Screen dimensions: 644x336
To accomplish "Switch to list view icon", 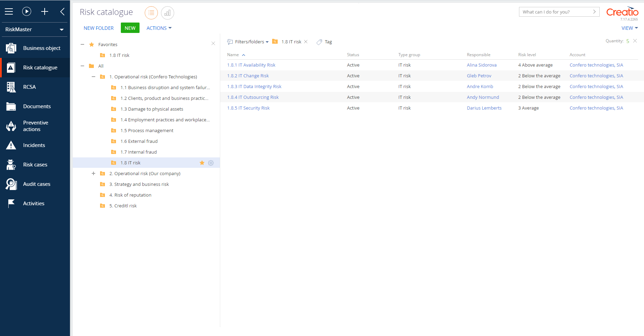I will click(x=151, y=13).
